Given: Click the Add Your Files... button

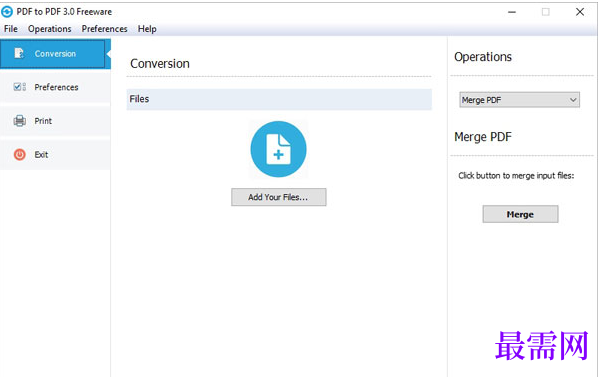Looking at the screenshot, I should coord(279,197).
